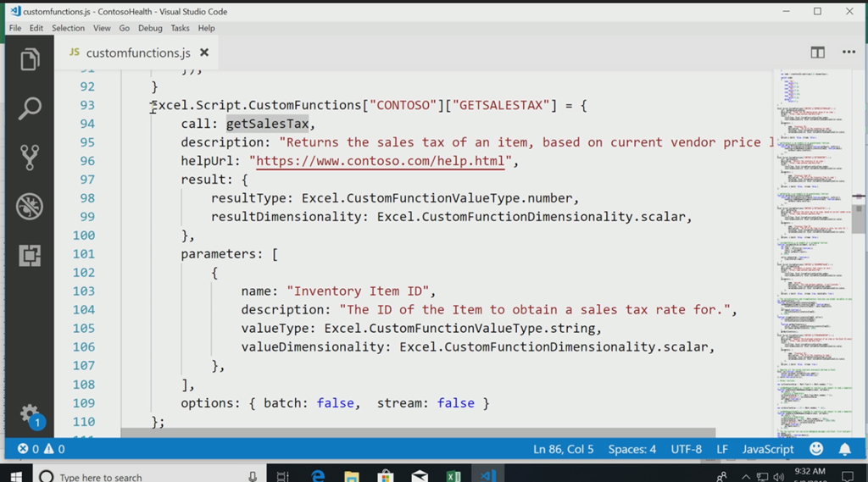Click the feedback smiley icon

click(816, 449)
